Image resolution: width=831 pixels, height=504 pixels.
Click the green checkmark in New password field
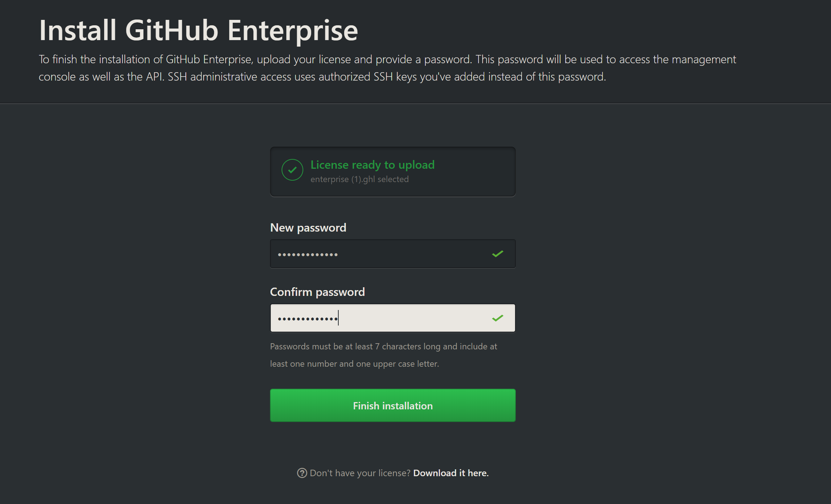498,254
